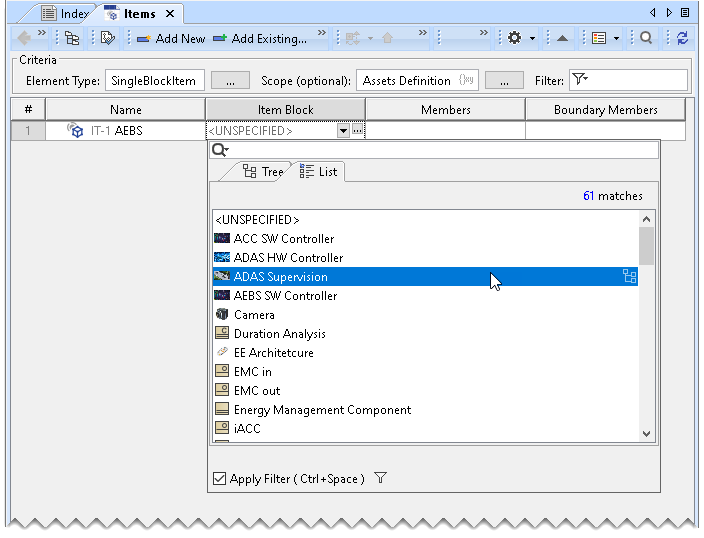704x538 pixels.
Task: Click the show columns icon in toolbar
Action: [x=599, y=38]
